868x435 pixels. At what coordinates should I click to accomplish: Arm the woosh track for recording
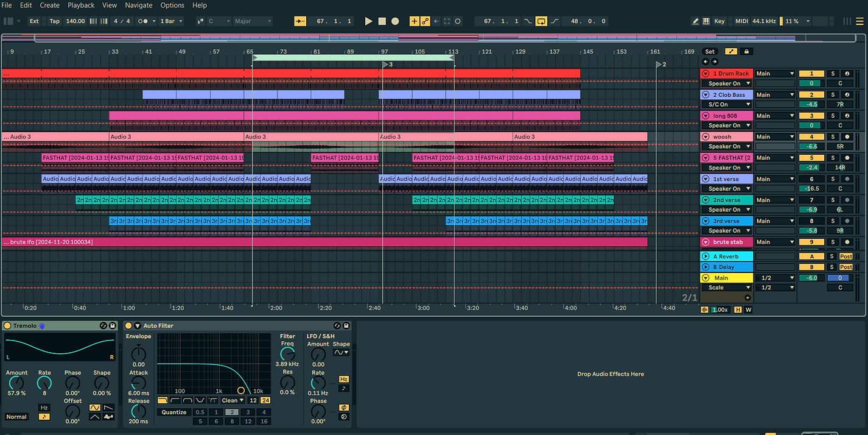click(847, 137)
